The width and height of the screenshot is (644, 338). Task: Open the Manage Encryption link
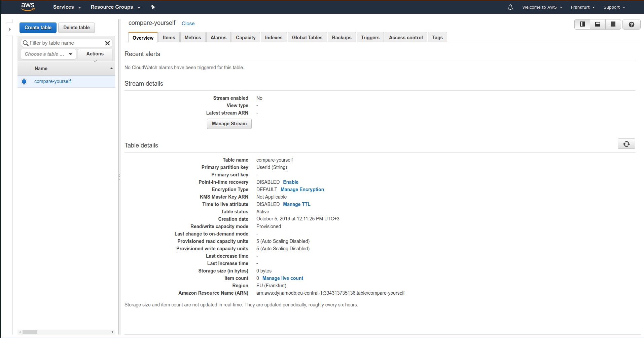pyautogui.click(x=302, y=189)
